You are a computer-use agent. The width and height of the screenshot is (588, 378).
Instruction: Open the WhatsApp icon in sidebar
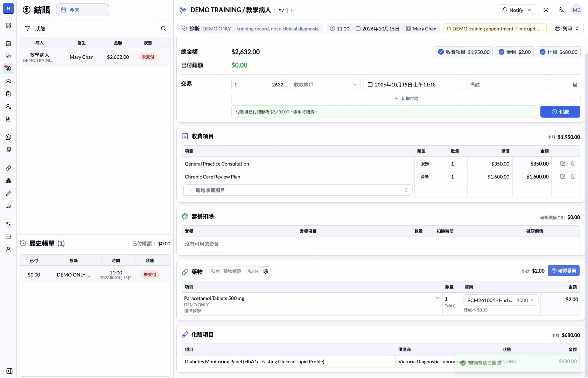pos(8,137)
